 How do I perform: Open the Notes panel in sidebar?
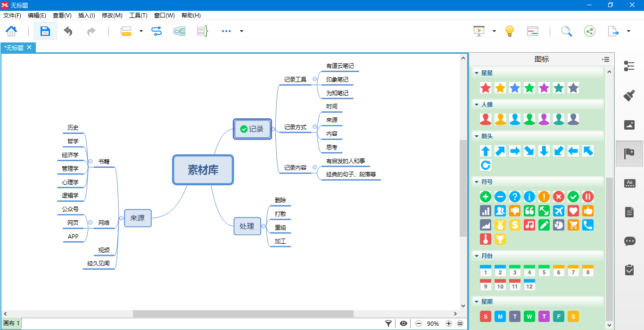[x=629, y=212]
